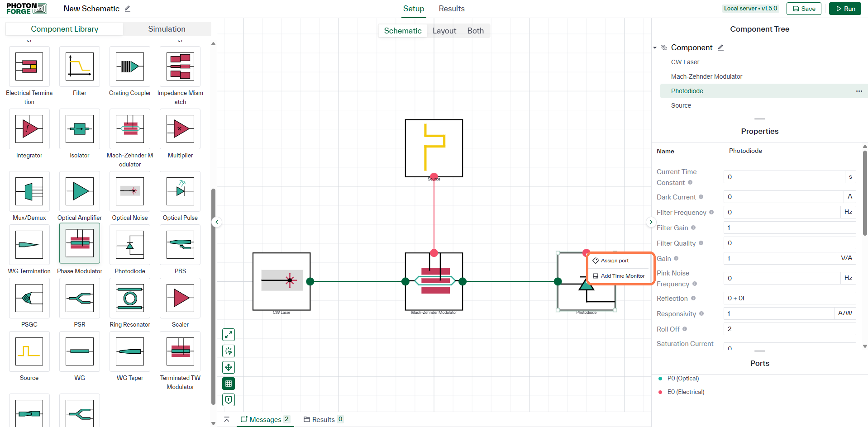The width and height of the screenshot is (868, 427).
Task: Pick the Isolator component icon
Action: 80,129
